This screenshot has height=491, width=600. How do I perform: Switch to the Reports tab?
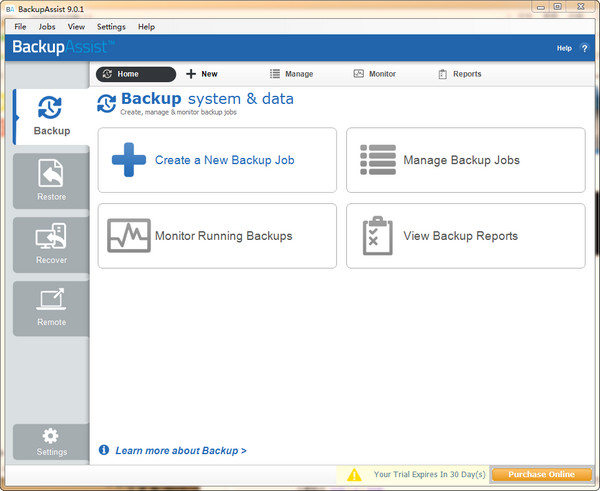coord(460,74)
